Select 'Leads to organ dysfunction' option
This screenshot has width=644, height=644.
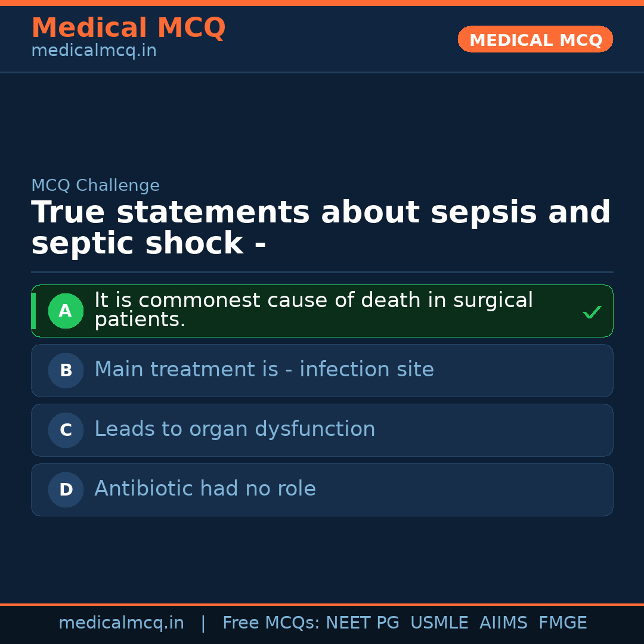[235, 429]
